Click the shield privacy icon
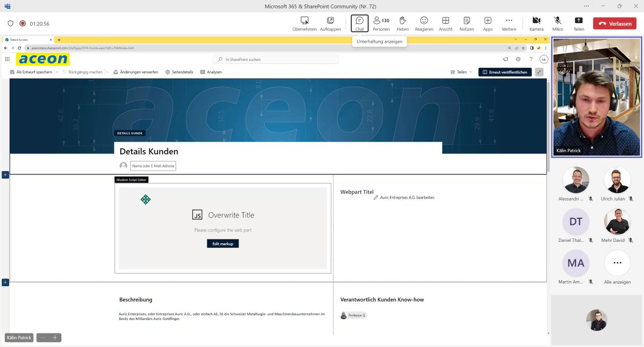Image resolution: width=644 pixels, height=347 pixels. [x=10, y=24]
